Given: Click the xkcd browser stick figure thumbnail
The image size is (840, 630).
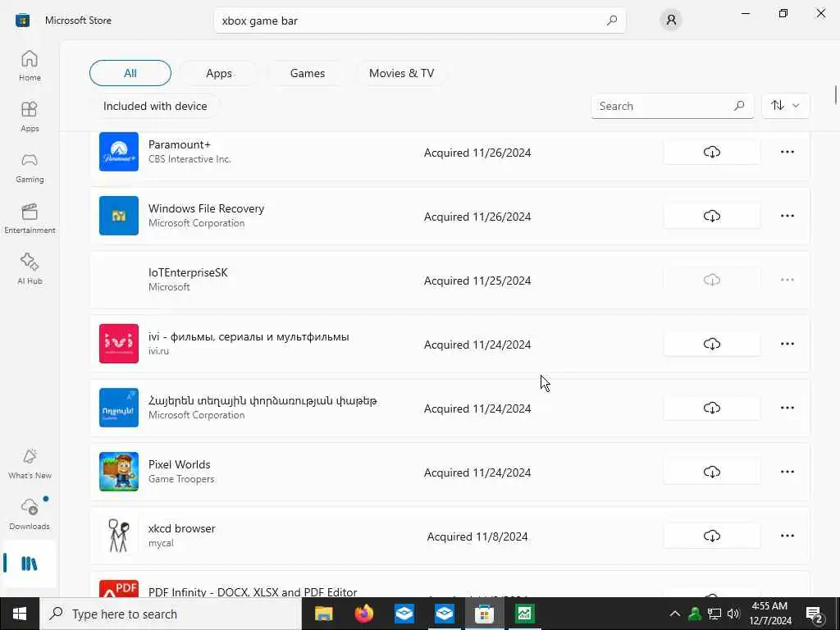Looking at the screenshot, I should point(119,535).
